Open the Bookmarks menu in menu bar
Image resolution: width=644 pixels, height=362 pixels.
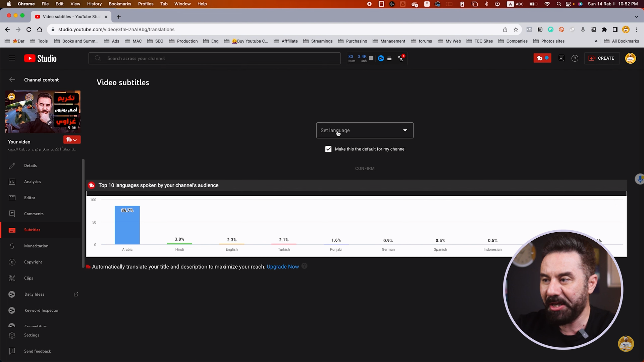tap(120, 4)
